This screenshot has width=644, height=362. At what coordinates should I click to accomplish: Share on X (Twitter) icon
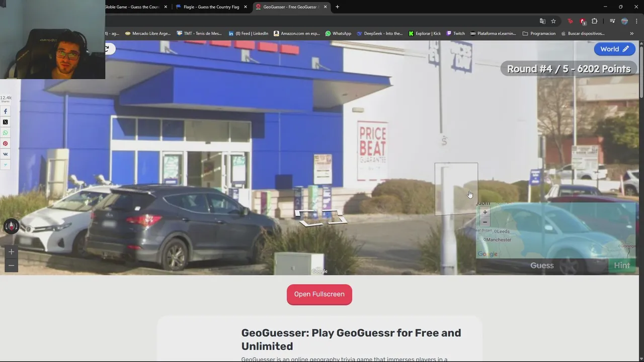tap(6, 122)
